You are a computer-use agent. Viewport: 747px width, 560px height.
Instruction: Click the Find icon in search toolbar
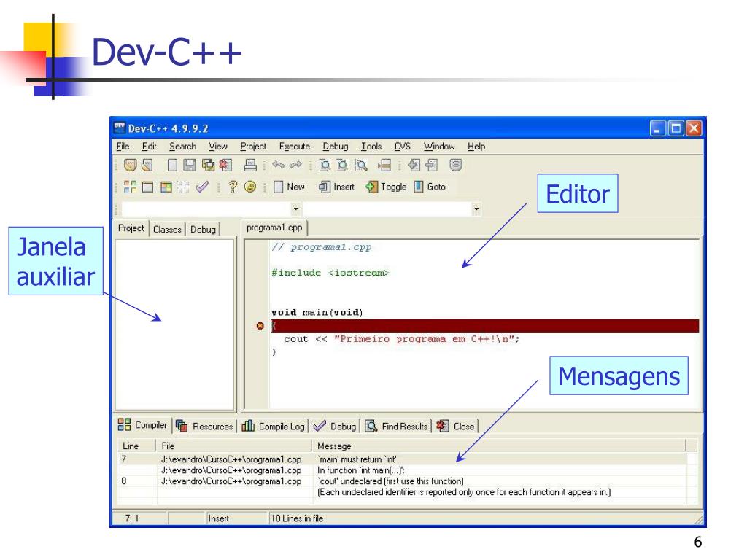(325, 166)
